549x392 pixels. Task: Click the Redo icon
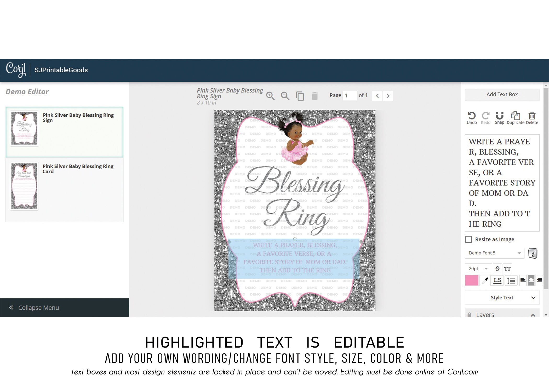coord(486,118)
